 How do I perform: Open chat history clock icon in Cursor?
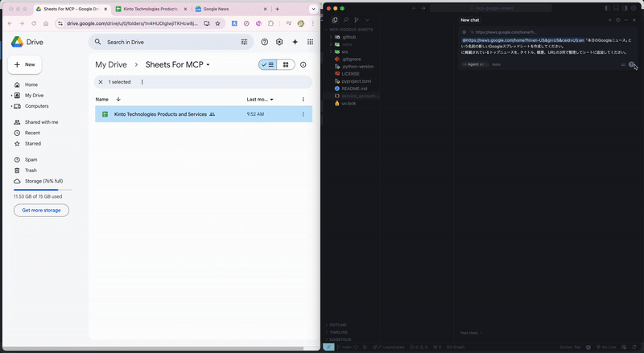point(618,20)
